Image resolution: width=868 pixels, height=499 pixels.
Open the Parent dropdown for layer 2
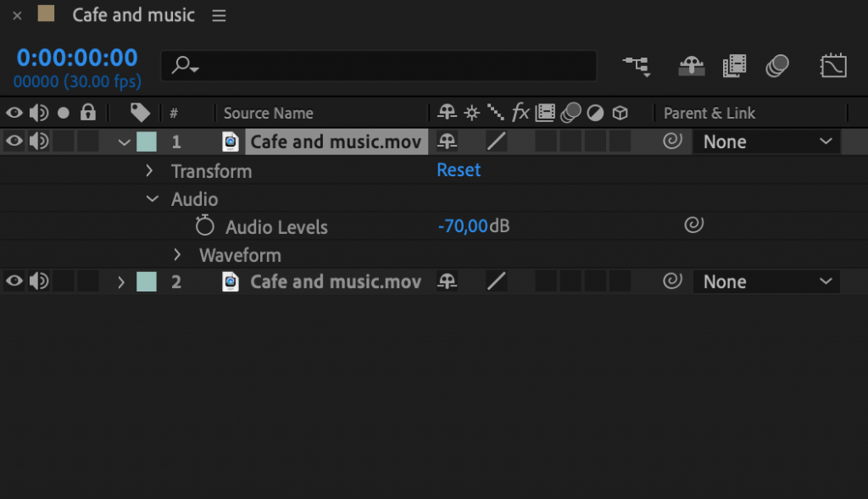(x=765, y=280)
